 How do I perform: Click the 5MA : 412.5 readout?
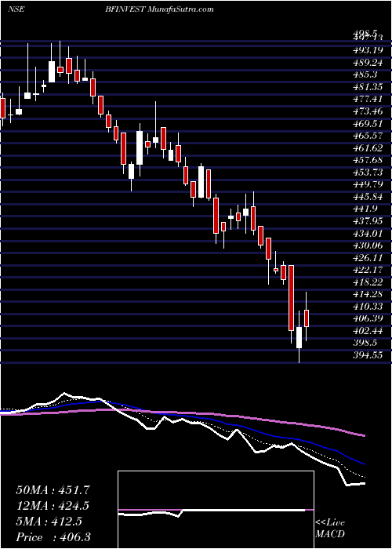point(49,522)
